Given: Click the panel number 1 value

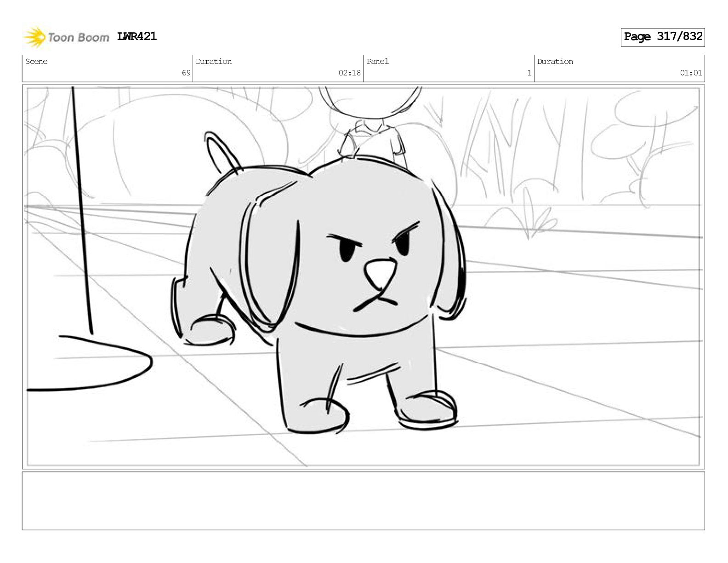Looking at the screenshot, I should 529,73.
